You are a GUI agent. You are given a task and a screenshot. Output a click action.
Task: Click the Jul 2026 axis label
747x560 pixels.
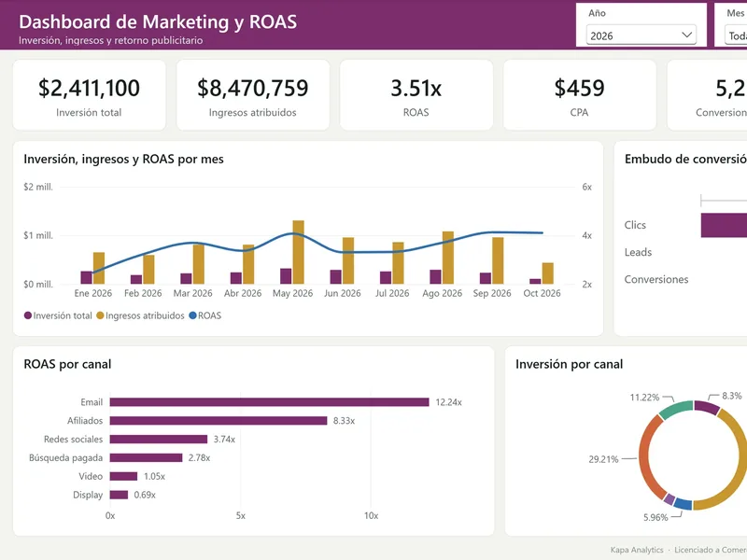(x=392, y=293)
